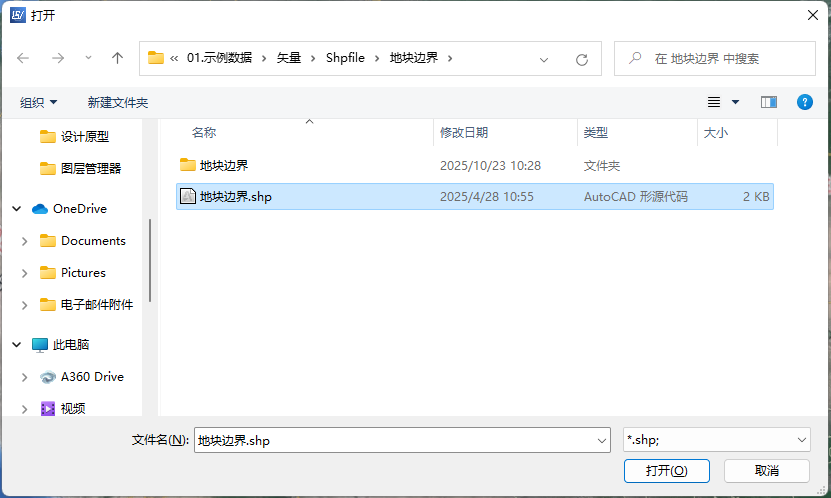Click breadcrumb Shpfile
The image size is (831, 498).
345,58
